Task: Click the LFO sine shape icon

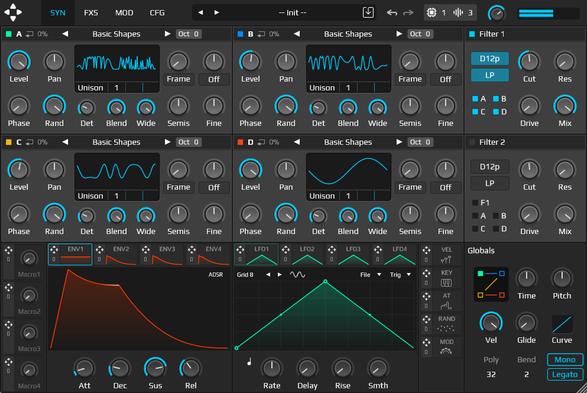Action: (x=297, y=275)
